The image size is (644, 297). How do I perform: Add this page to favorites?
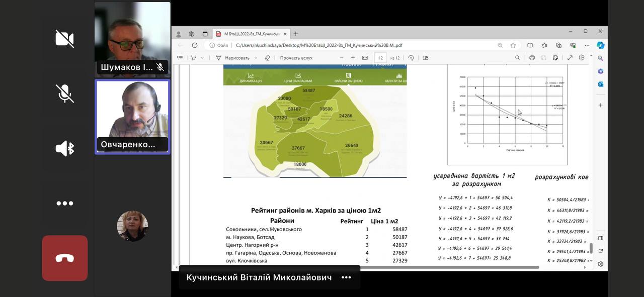click(513, 45)
